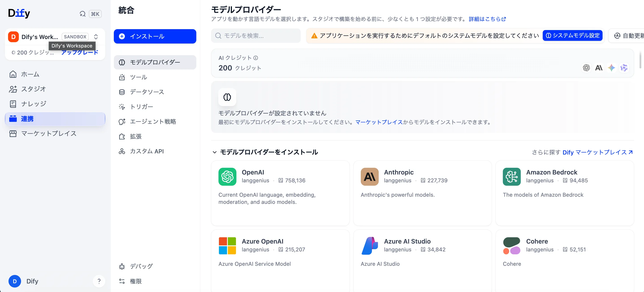Click the blue D user avatar
The height and width of the screenshot is (292, 644).
(x=15, y=281)
